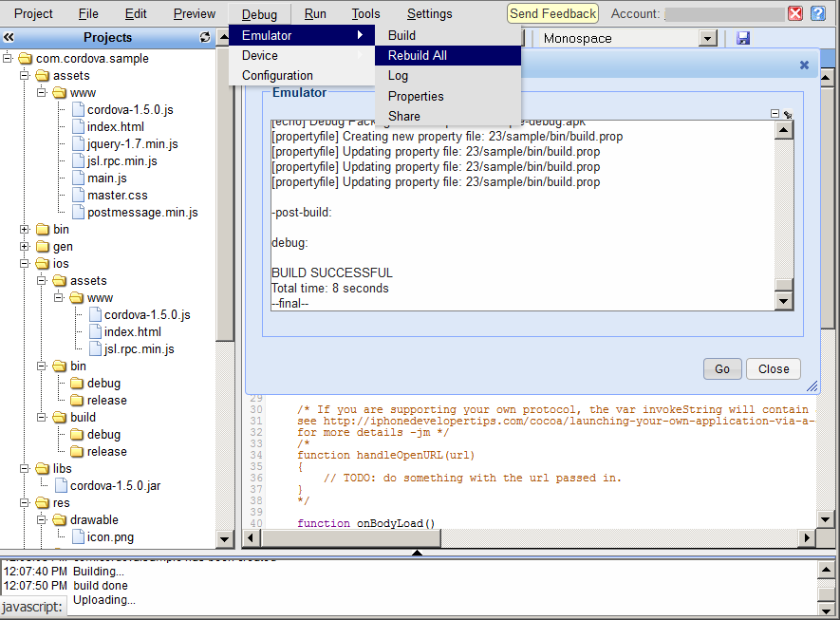Click code editor horizontal scroll right arrow
Screen dimensions: 840x620
807,537
